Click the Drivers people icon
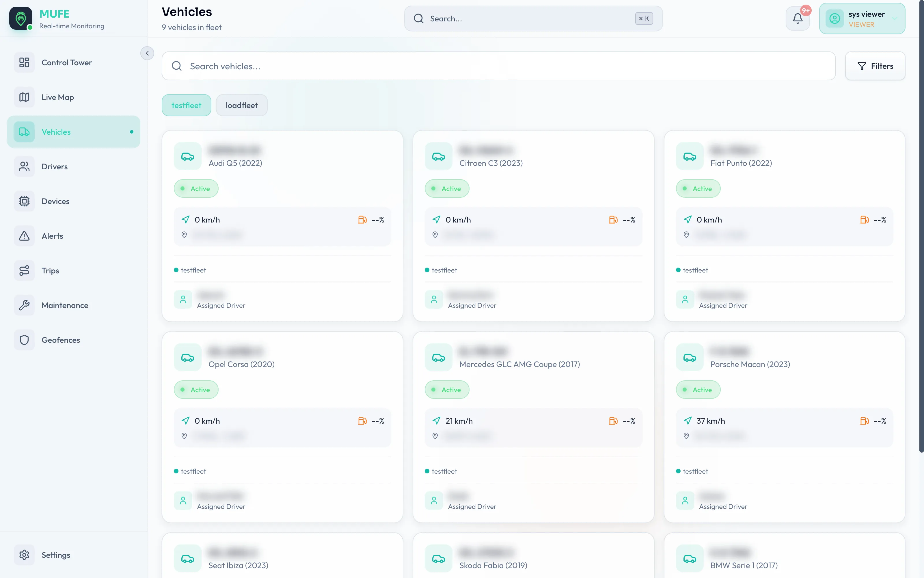 tap(24, 167)
